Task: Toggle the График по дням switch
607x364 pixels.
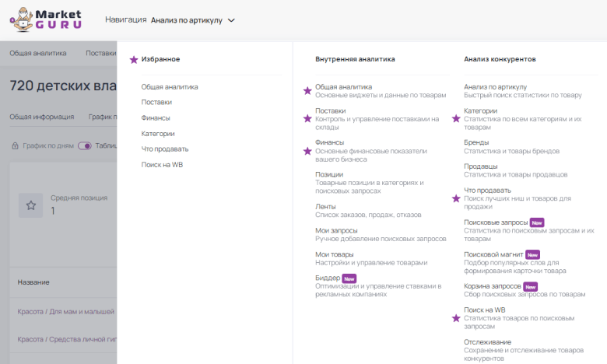Action: point(84,145)
